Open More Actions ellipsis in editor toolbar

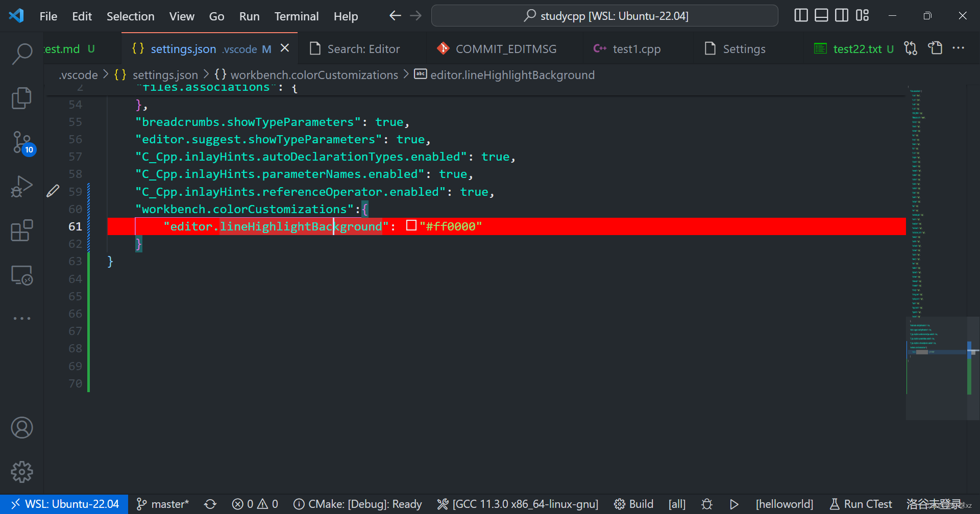[959, 48]
